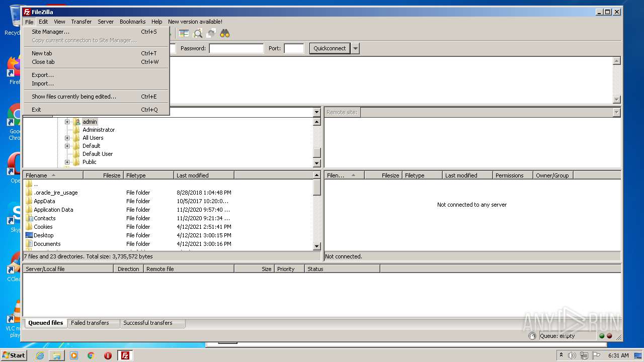
Task: Open Action Center flag icon
Action: (595, 355)
